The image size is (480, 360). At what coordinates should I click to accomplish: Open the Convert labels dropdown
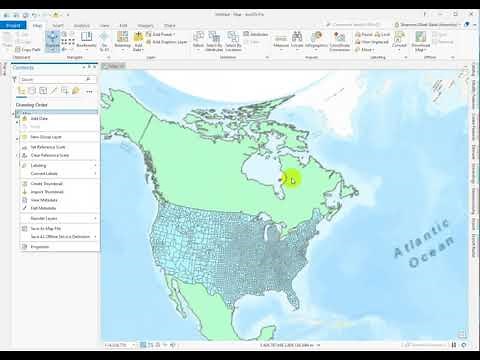[x=399, y=41]
